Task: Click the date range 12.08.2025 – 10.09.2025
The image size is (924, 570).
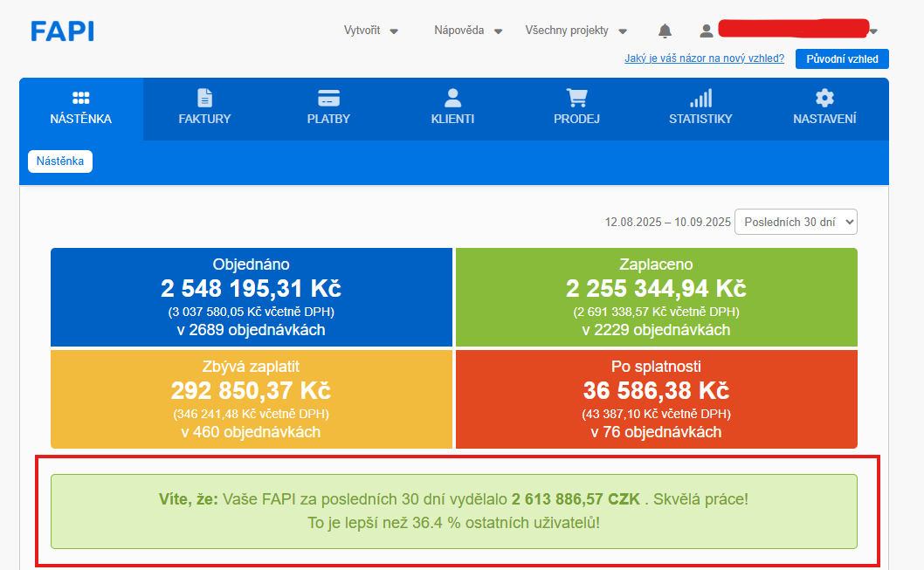Action: coord(667,222)
